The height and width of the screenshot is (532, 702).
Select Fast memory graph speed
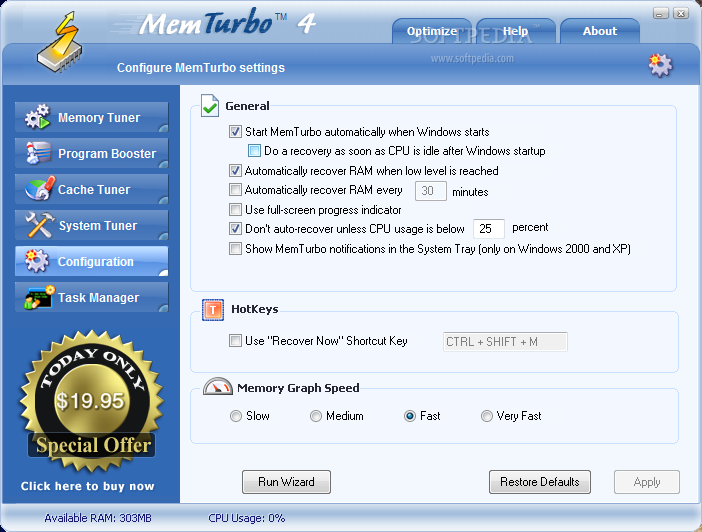click(410, 416)
